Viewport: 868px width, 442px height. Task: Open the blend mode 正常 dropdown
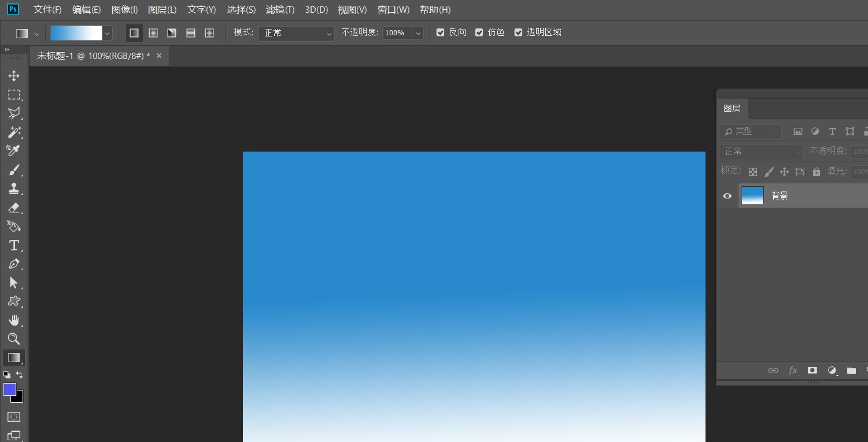click(x=296, y=33)
